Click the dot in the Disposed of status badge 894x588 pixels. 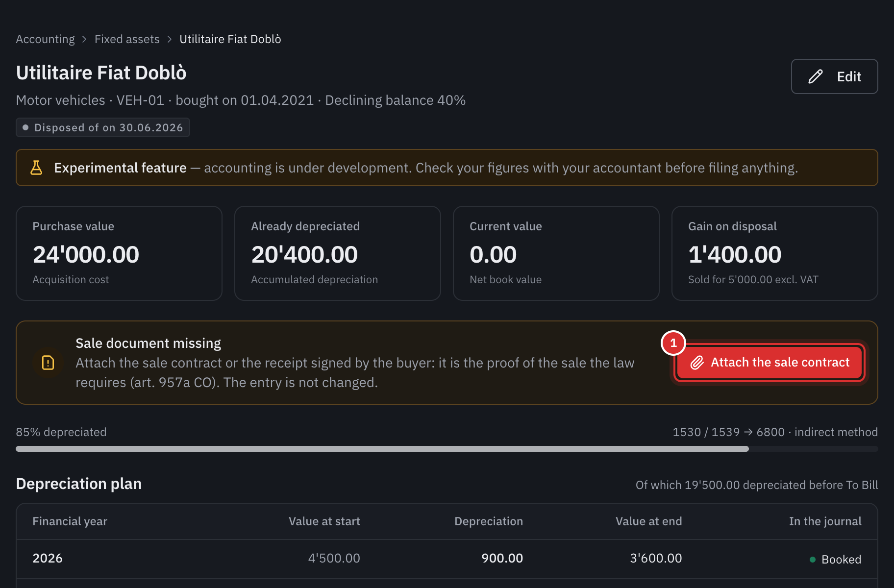coord(25,127)
